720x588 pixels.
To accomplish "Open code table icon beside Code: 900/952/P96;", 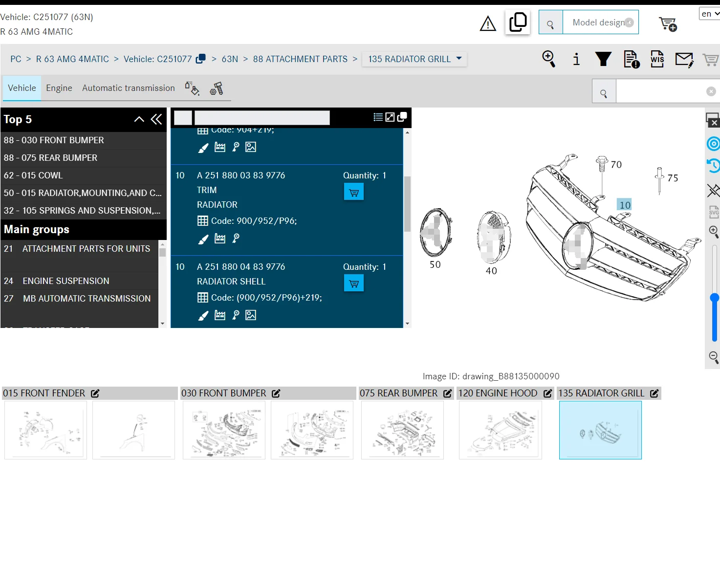I will [203, 221].
